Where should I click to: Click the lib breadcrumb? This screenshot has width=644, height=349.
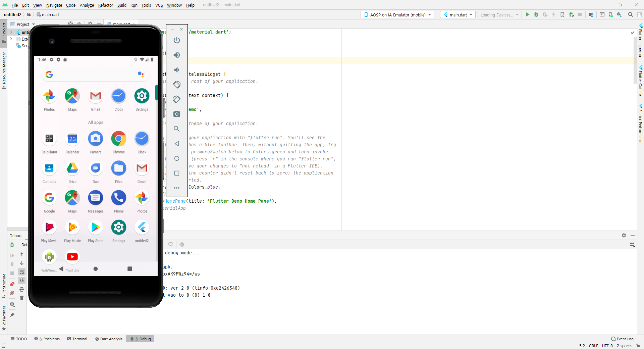coord(29,14)
